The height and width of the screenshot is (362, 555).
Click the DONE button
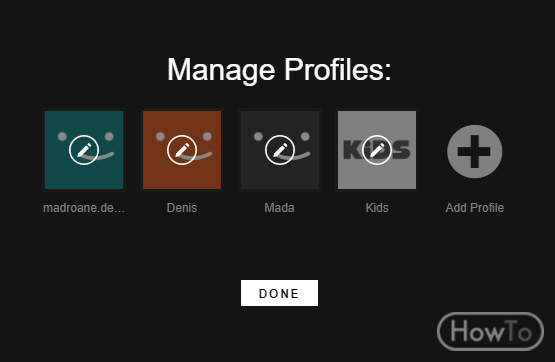click(279, 293)
